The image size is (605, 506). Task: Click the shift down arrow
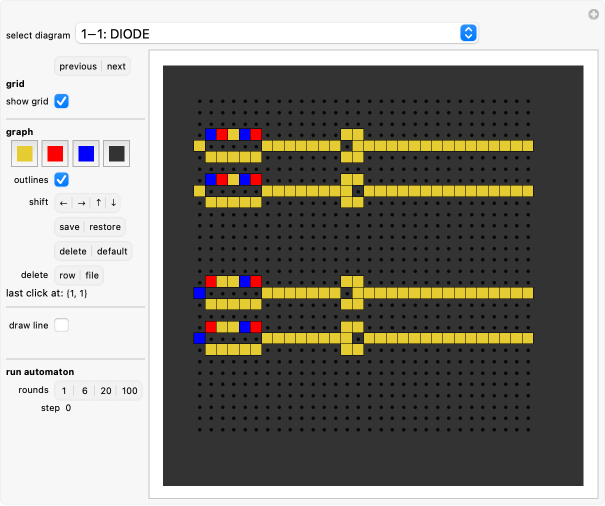pos(113,202)
